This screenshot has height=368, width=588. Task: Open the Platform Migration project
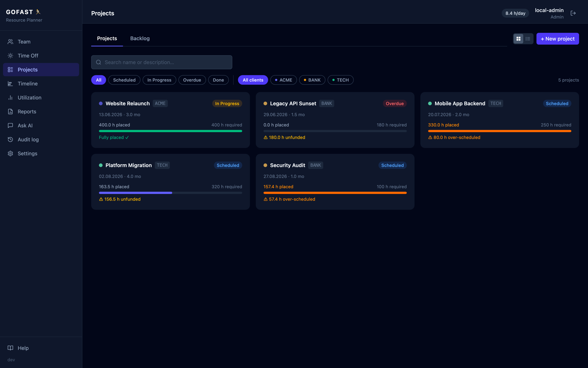(x=171, y=182)
